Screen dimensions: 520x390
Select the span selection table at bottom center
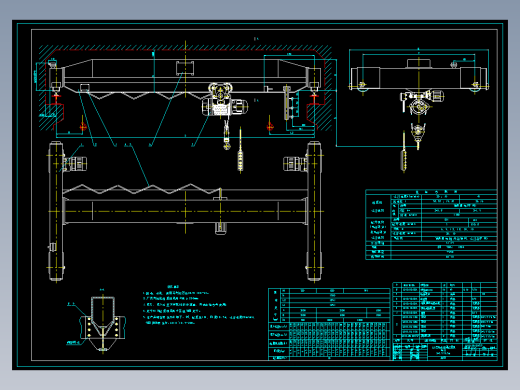click(x=329, y=324)
